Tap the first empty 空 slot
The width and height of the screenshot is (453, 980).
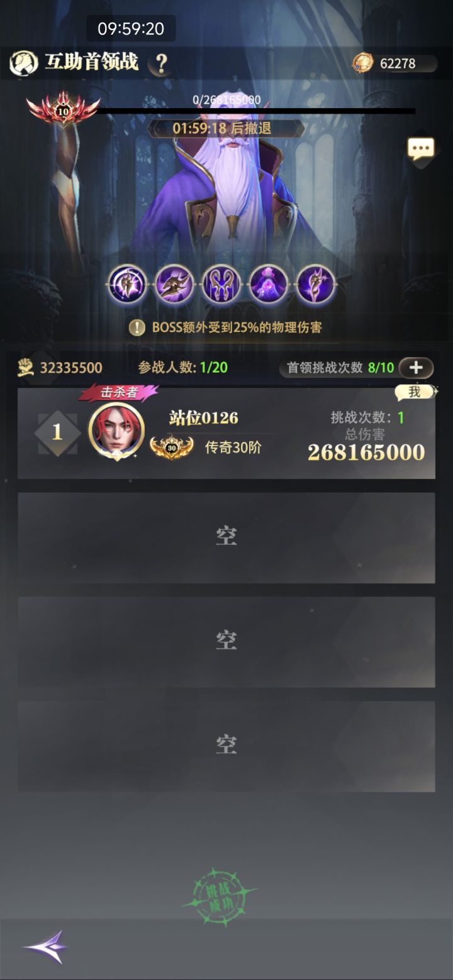pos(226,537)
